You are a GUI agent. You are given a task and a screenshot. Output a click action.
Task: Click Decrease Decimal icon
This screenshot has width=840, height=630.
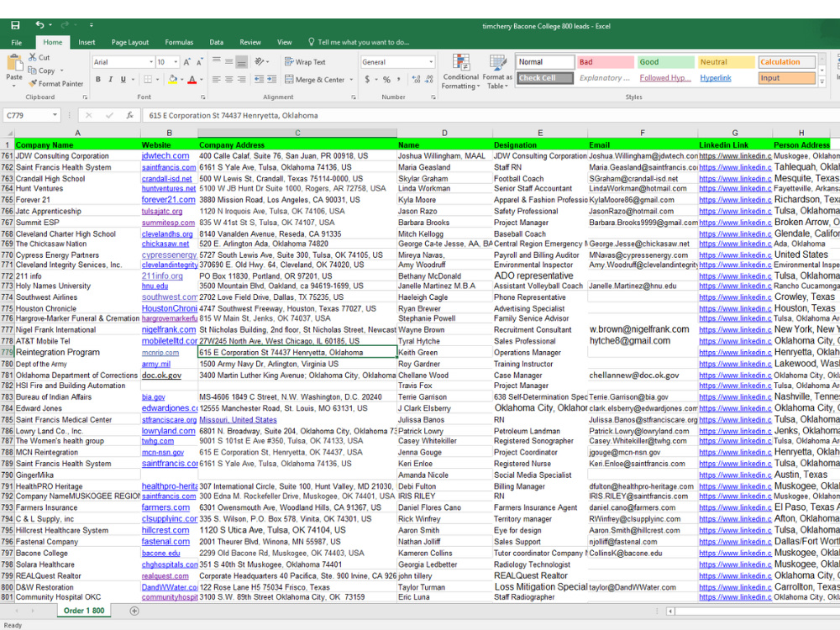pyautogui.click(x=429, y=79)
